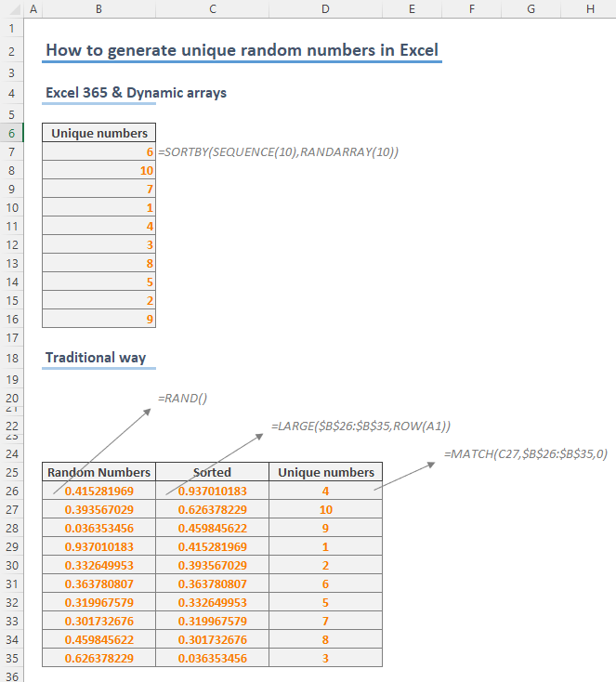Select cell 0.363780807 in Random Numbers column

[99, 584]
